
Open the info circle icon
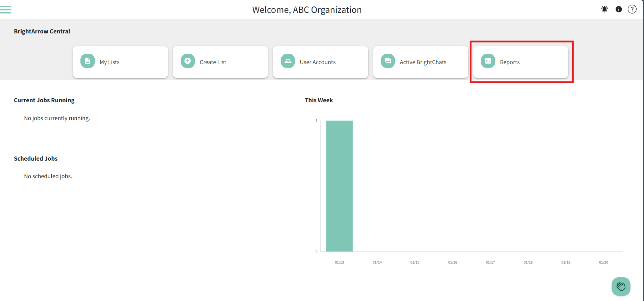click(619, 9)
